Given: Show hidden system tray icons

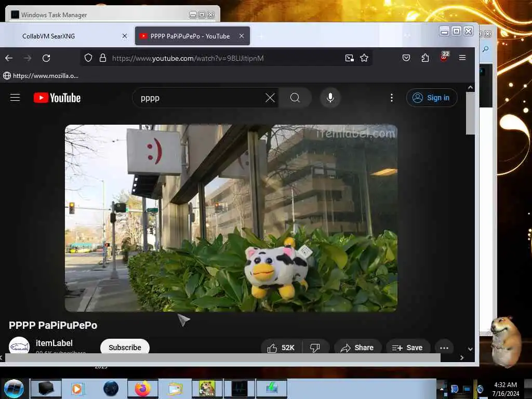Looking at the screenshot, I should [x=442, y=389].
